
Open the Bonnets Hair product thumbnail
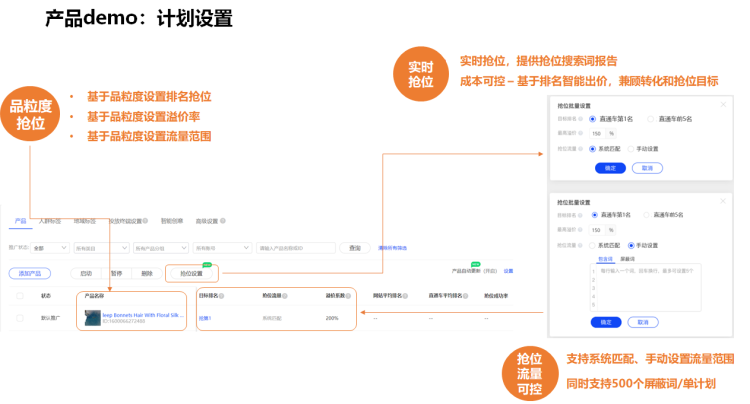tap(93, 317)
